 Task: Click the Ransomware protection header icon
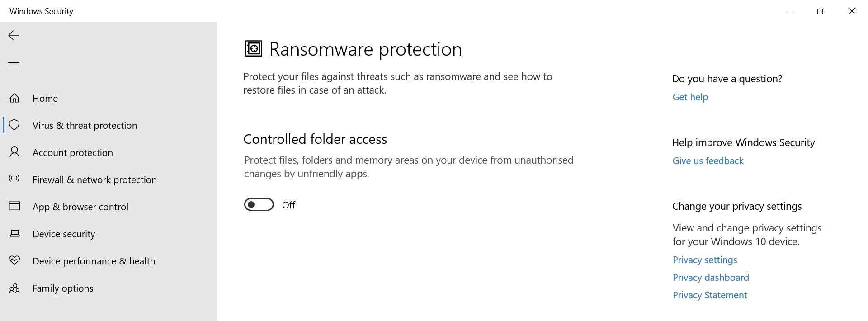(x=253, y=48)
